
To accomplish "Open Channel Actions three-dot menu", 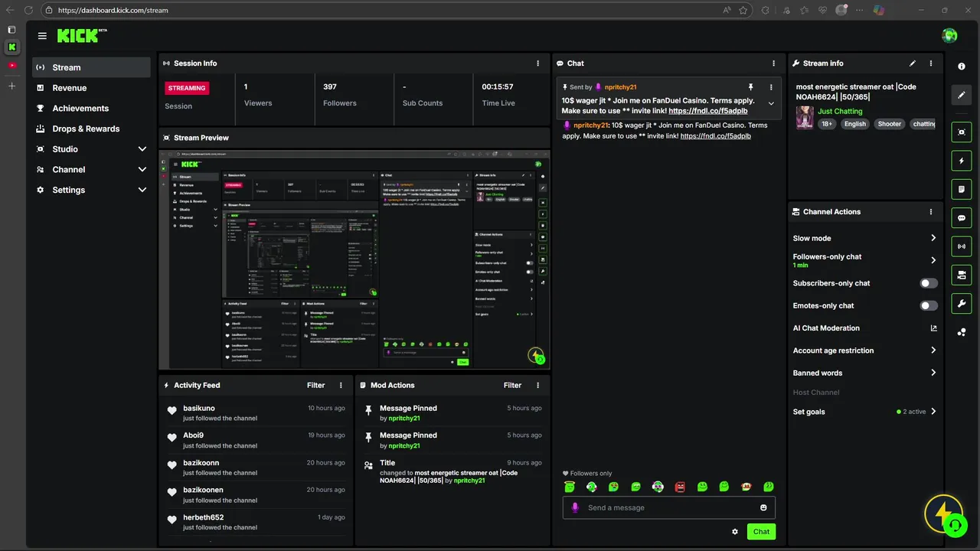I will [x=931, y=212].
